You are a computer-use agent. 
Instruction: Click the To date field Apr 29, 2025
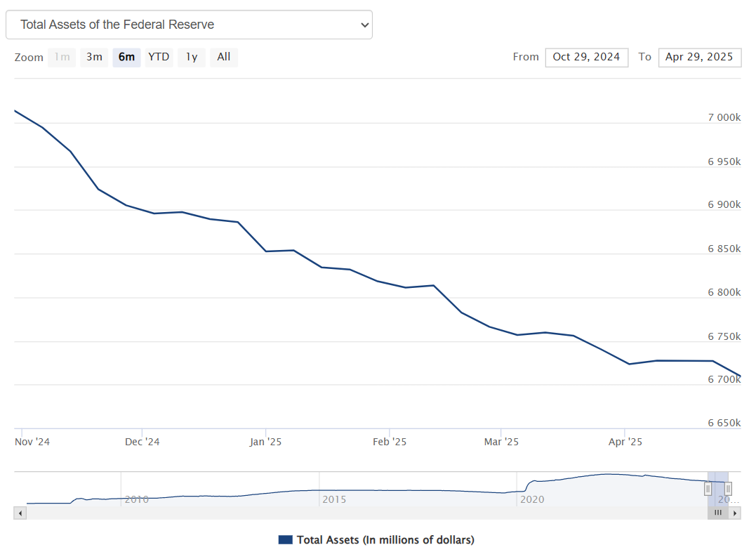700,58
